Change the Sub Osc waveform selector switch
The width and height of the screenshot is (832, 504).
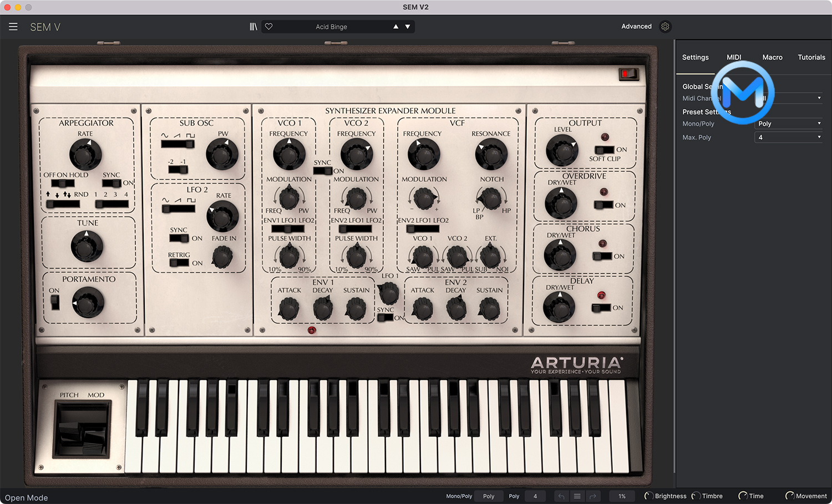177,144
